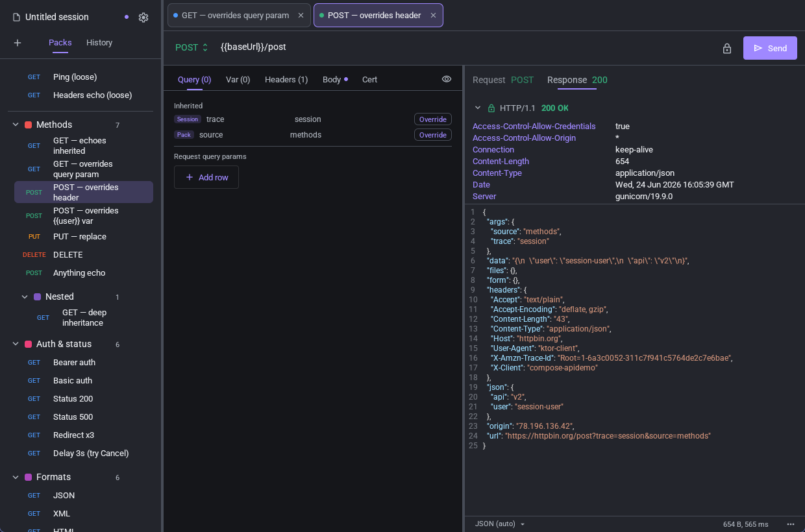Image resolution: width=805 pixels, height=532 pixels.
Task: Open Bearer auth request
Action: point(84,363)
